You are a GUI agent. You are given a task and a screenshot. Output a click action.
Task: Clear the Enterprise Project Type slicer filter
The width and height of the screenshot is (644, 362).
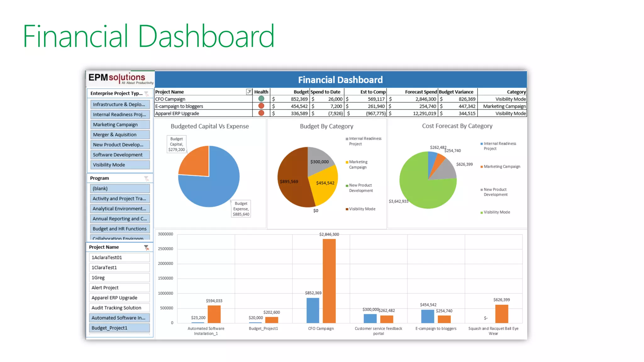point(147,93)
